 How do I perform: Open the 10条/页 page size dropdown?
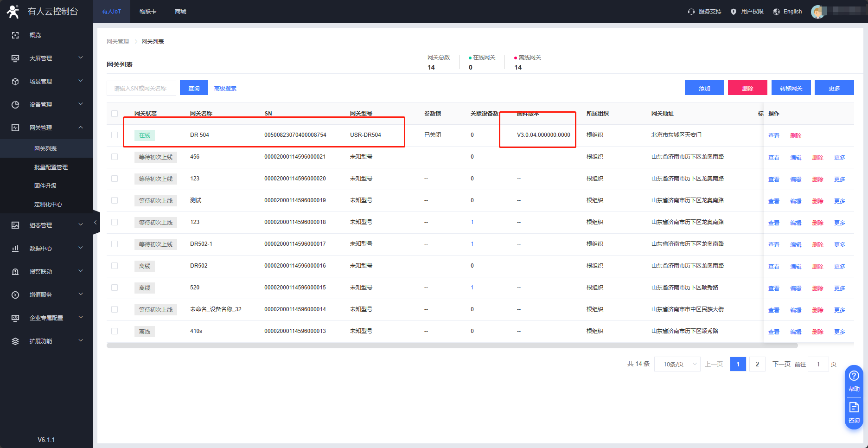click(x=677, y=364)
